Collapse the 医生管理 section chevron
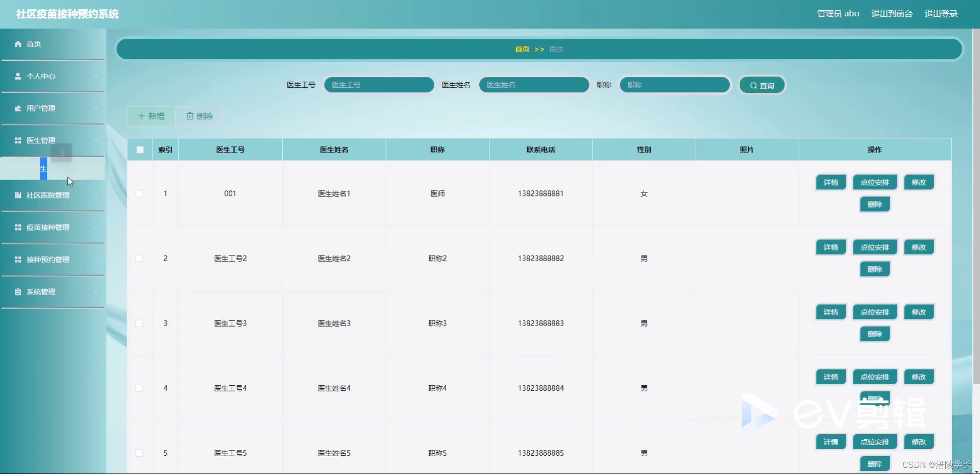980x474 pixels. pos(95,140)
